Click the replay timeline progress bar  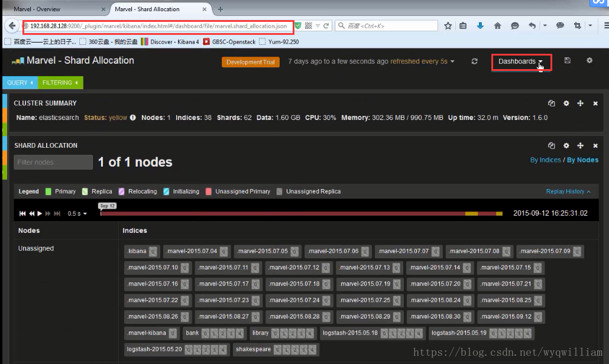click(302, 213)
